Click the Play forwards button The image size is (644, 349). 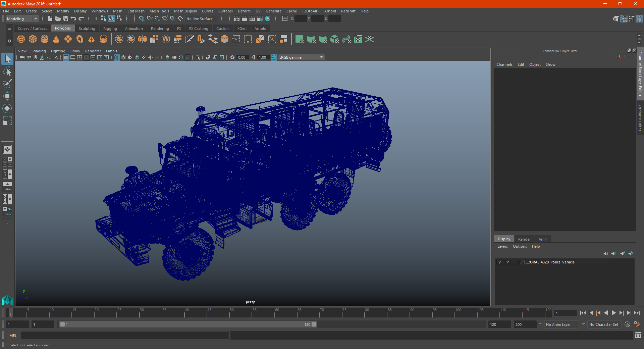click(613, 313)
